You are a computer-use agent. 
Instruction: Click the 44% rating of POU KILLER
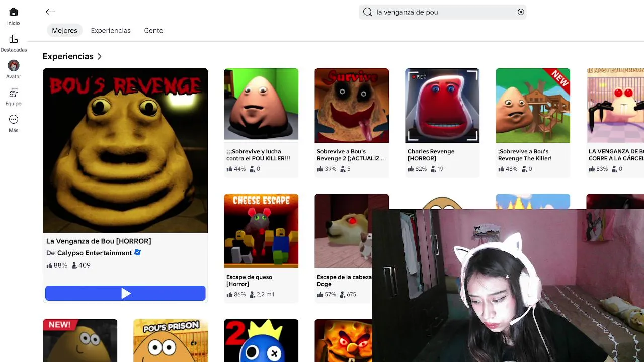click(236, 169)
